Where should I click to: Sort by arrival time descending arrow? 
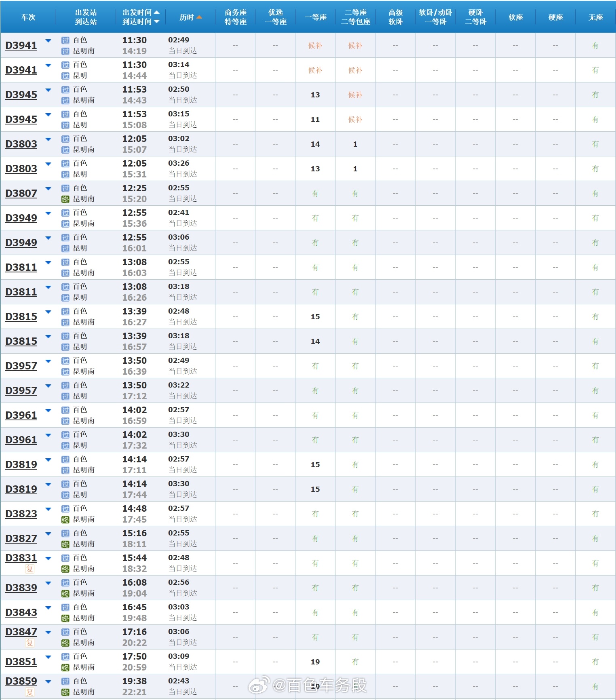(x=157, y=22)
